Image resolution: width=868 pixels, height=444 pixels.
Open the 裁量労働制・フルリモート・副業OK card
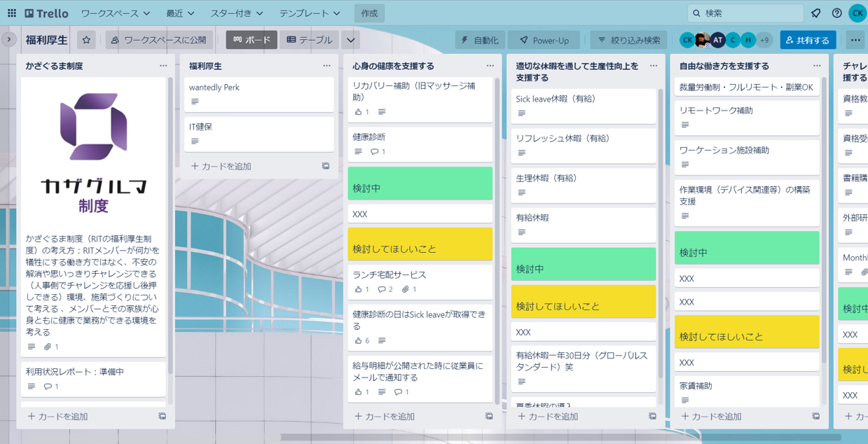click(x=747, y=88)
